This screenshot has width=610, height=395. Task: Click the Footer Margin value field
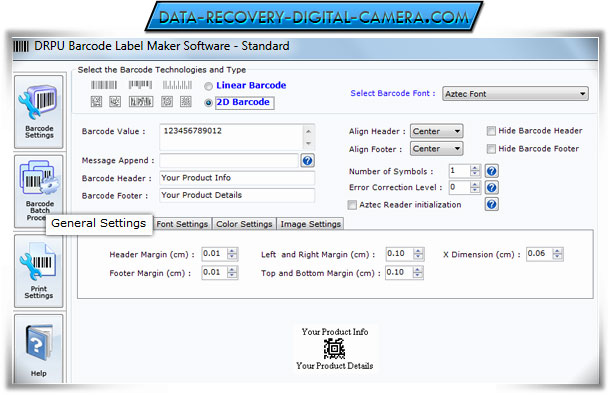tap(214, 272)
